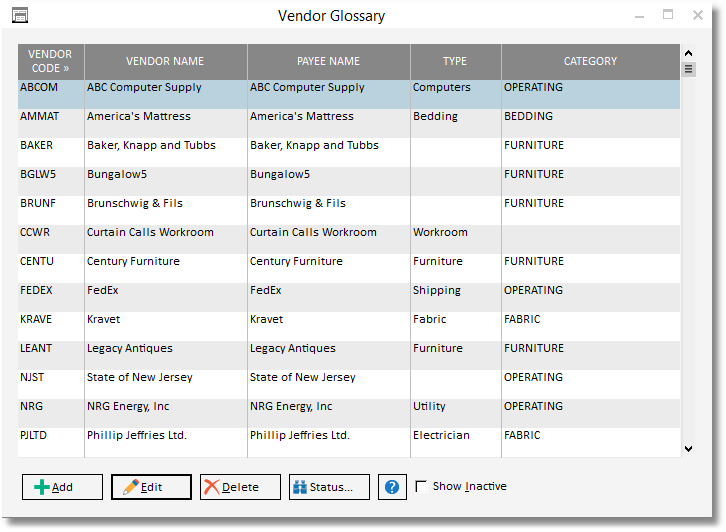726x532 pixels.
Task: Select the KRAVE vendor code cell
Action: (x=51, y=326)
